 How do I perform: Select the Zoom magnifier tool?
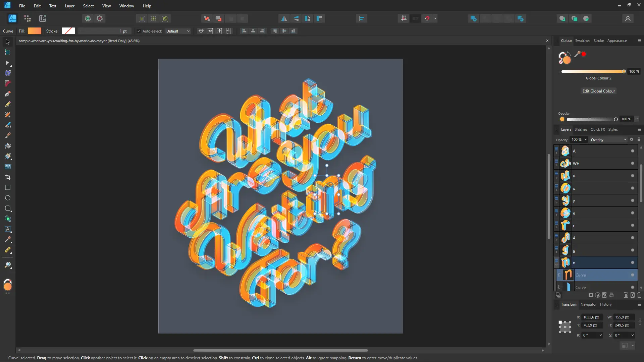[x=8, y=265]
